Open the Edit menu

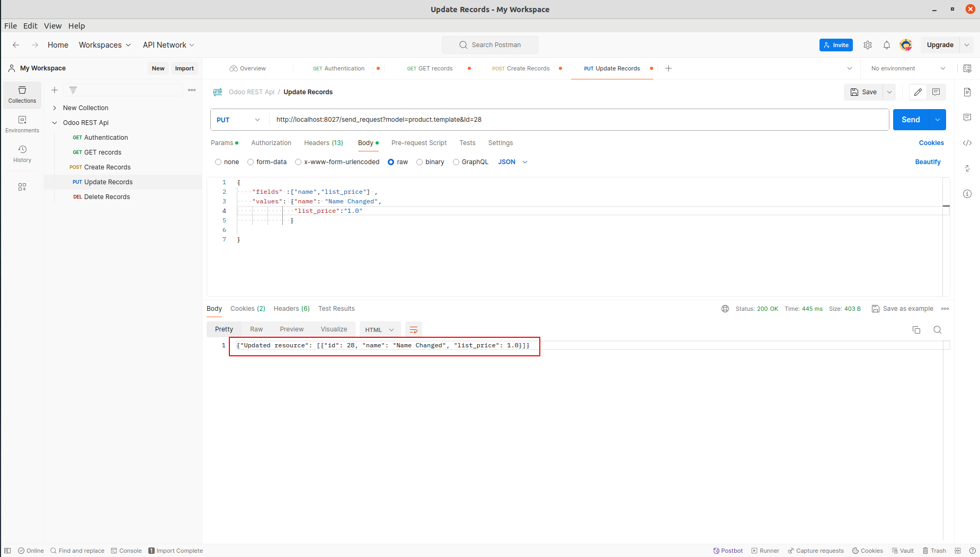30,26
